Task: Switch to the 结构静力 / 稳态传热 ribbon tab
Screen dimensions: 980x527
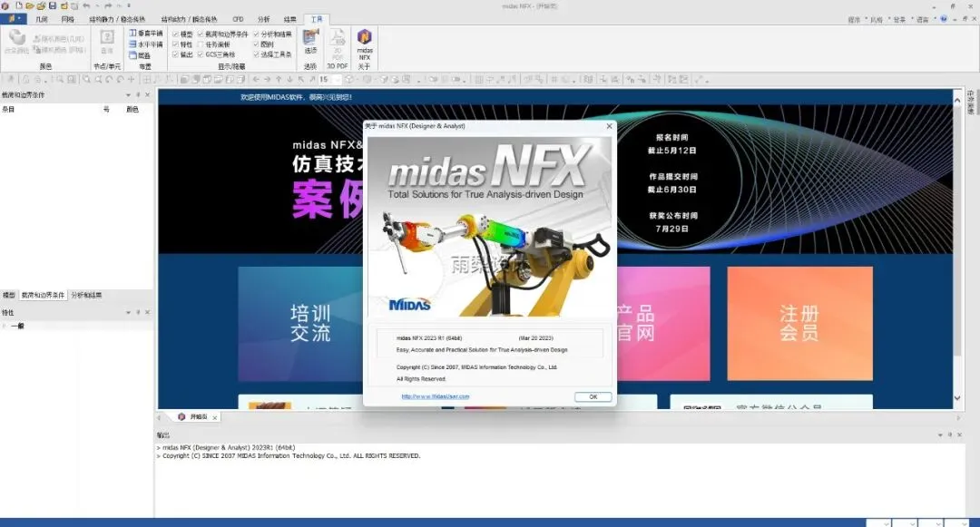Action: tap(117, 19)
